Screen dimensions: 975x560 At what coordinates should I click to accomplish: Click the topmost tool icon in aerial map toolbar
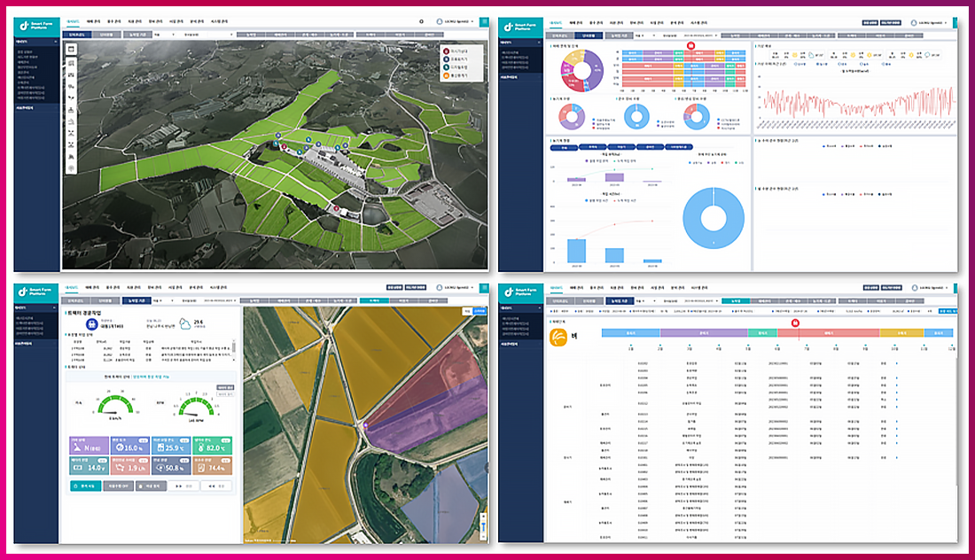coord(71,49)
